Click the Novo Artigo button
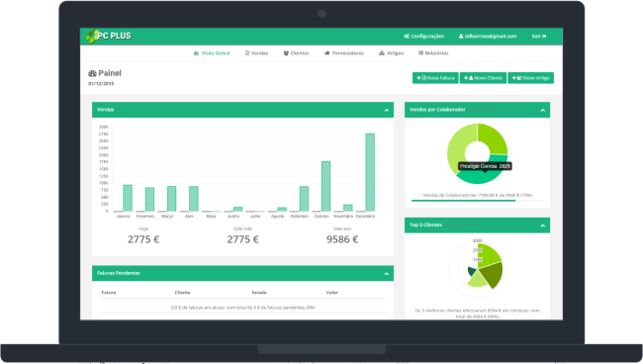Viewport: 643px width, 364px height. tap(530, 78)
